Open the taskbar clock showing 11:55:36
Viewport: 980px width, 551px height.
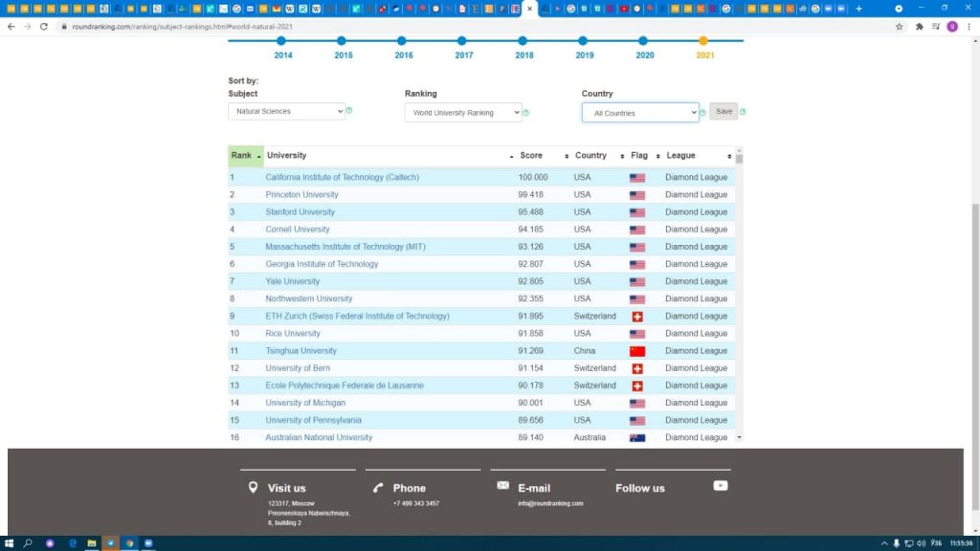click(x=961, y=543)
